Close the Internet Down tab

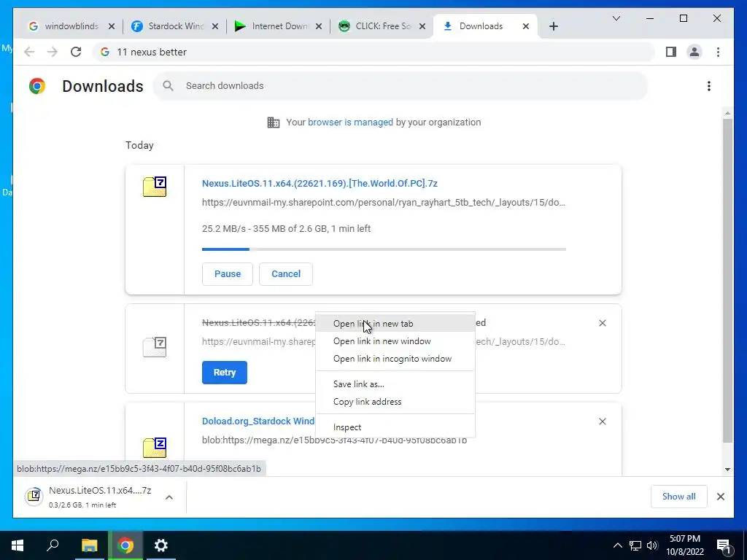click(319, 27)
